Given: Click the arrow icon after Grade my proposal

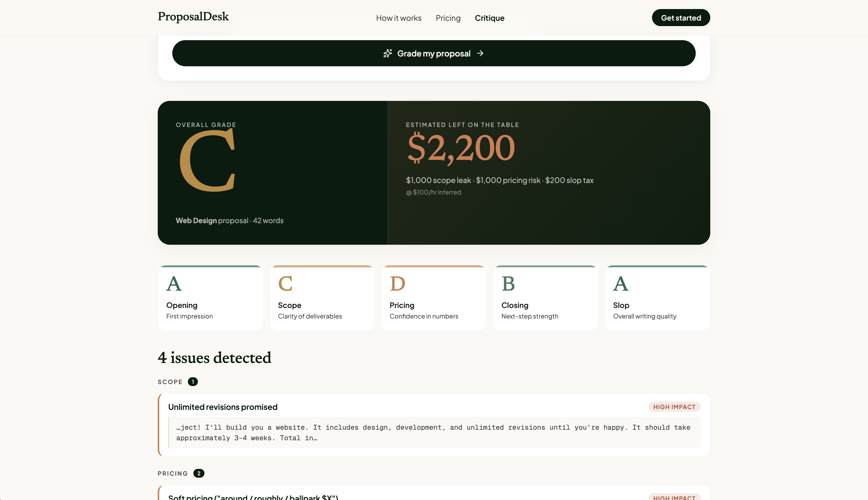Looking at the screenshot, I should (x=480, y=53).
